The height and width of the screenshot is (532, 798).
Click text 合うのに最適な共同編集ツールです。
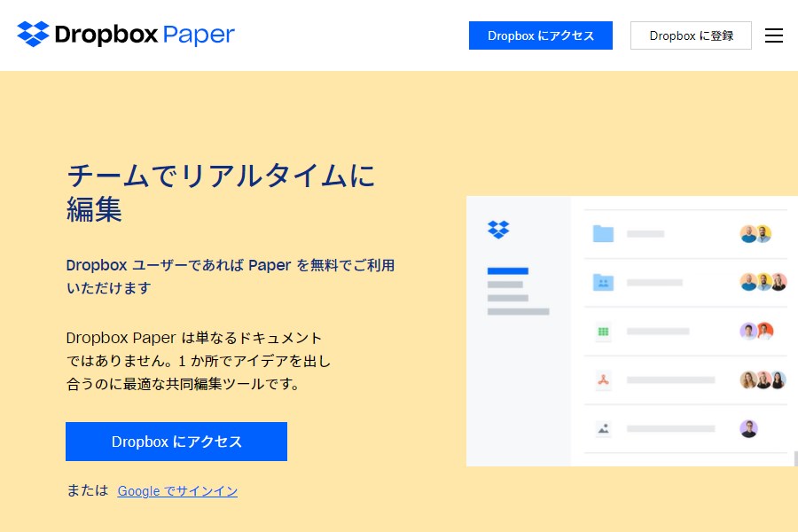(184, 384)
